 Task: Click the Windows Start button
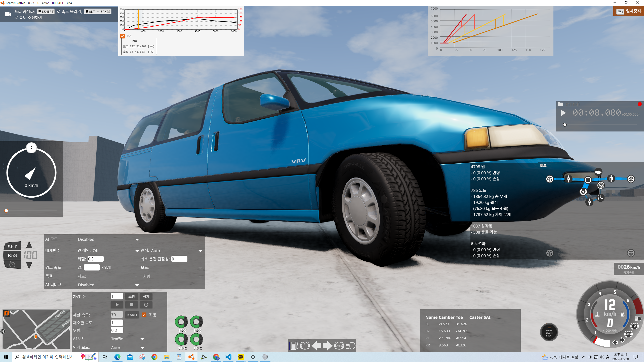pos(6,357)
